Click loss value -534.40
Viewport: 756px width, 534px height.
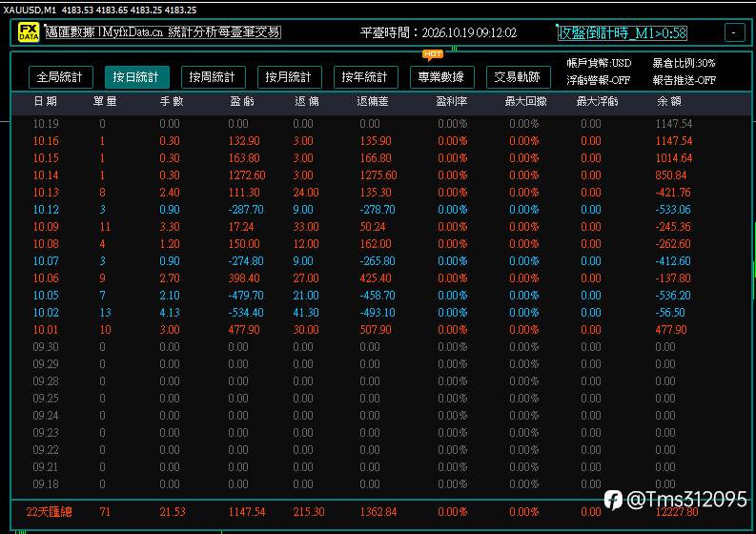point(246,313)
